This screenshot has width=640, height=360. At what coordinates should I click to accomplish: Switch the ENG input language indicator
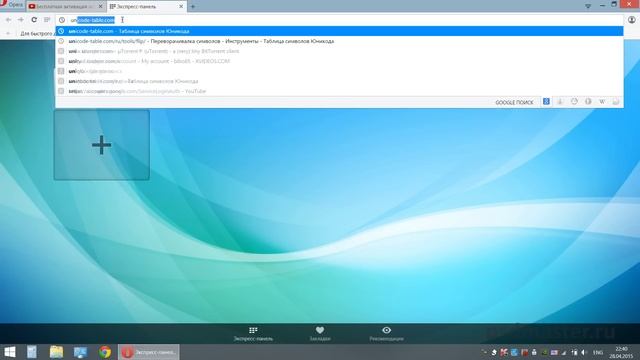(x=598, y=352)
